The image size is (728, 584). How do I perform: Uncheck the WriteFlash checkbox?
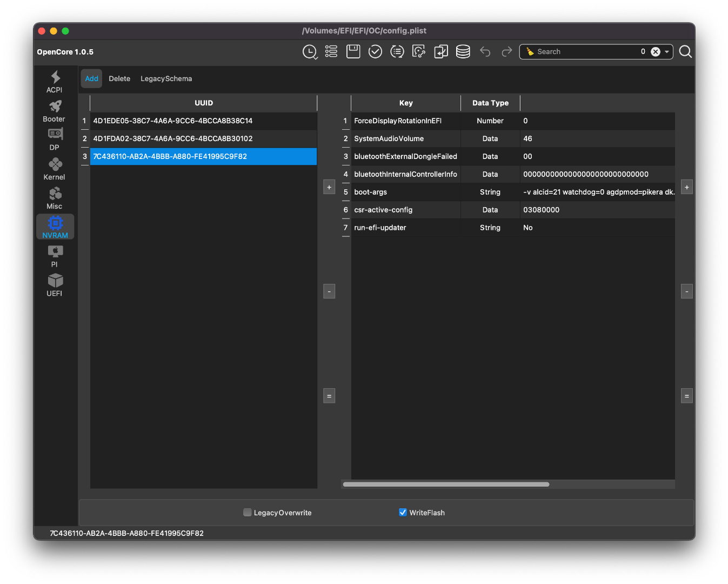pyautogui.click(x=403, y=513)
